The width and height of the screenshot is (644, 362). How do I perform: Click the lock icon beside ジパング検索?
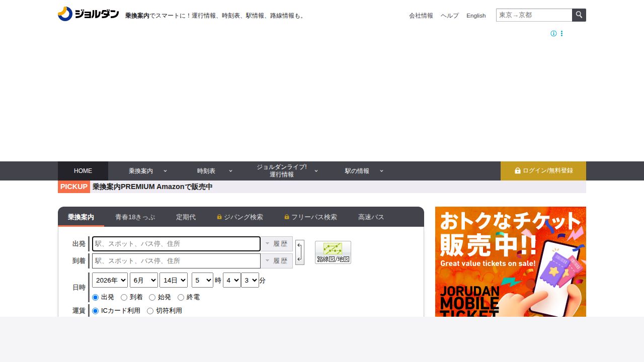219,217
